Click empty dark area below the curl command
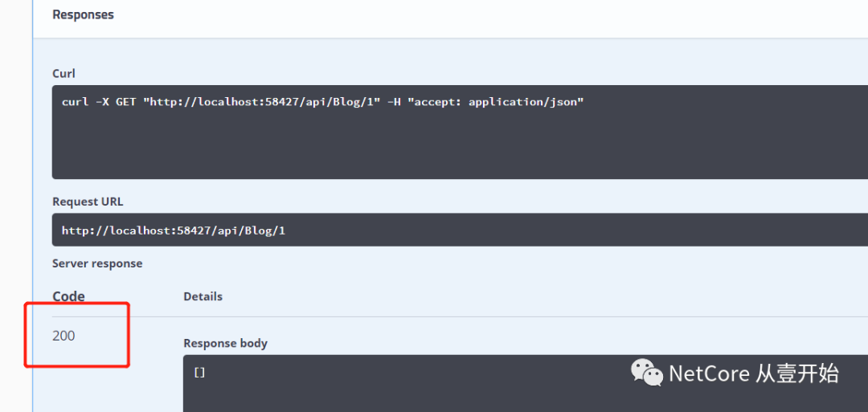This screenshot has width=868, height=412. 402,149
